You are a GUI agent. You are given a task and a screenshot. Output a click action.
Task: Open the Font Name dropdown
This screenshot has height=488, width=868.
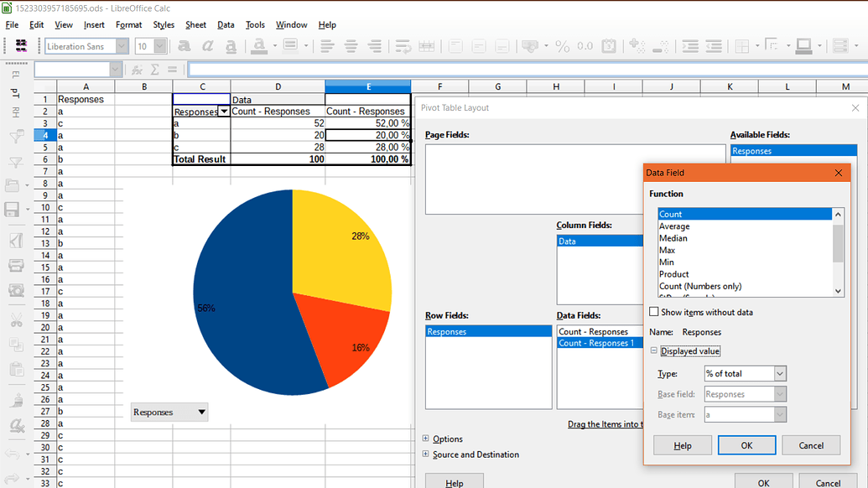tap(122, 46)
